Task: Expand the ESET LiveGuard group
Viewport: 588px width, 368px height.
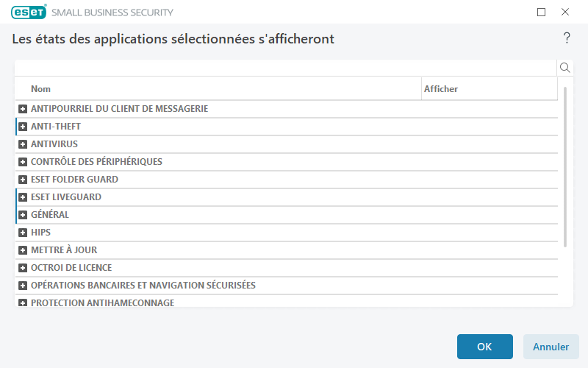Action: pyautogui.click(x=23, y=197)
